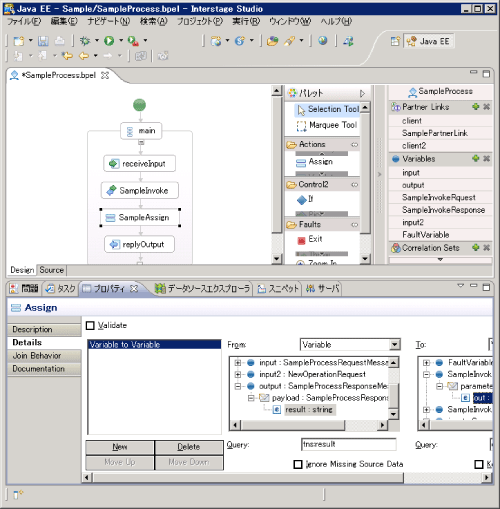
Task: Click the green Run icon in toolbar
Action: [x=109, y=41]
